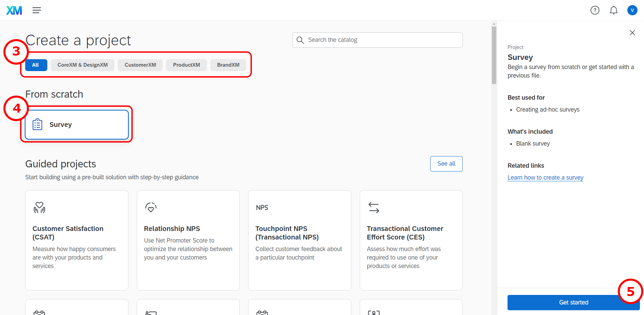Switch to the CustomerXM filter
The height and width of the screenshot is (315, 644).
[140, 65]
